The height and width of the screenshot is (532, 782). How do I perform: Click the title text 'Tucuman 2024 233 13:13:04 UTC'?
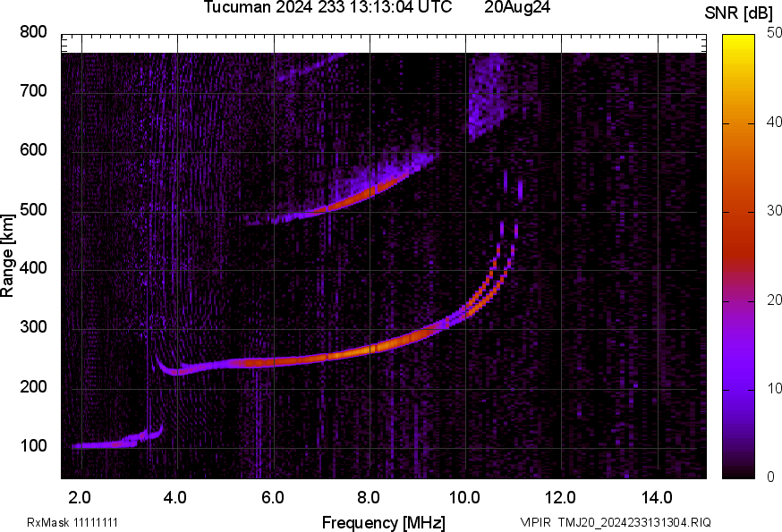[327, 7]
